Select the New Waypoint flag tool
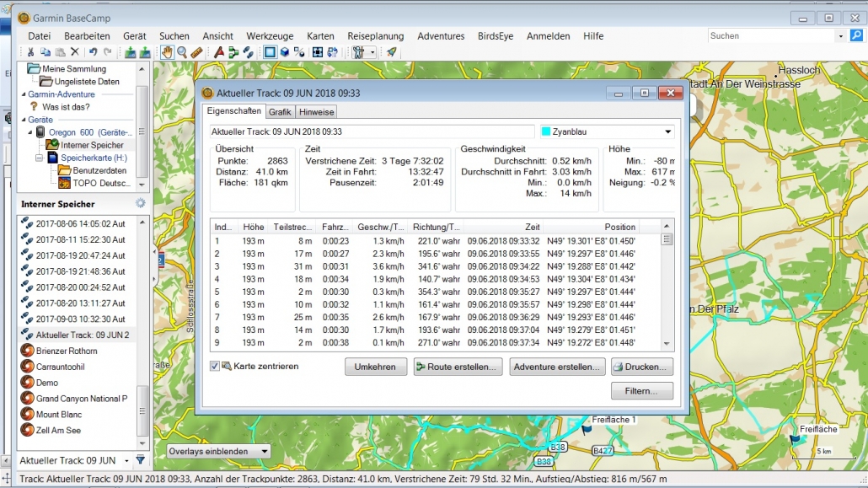Screen dimensions: 868x488 [x=219, y=52]
